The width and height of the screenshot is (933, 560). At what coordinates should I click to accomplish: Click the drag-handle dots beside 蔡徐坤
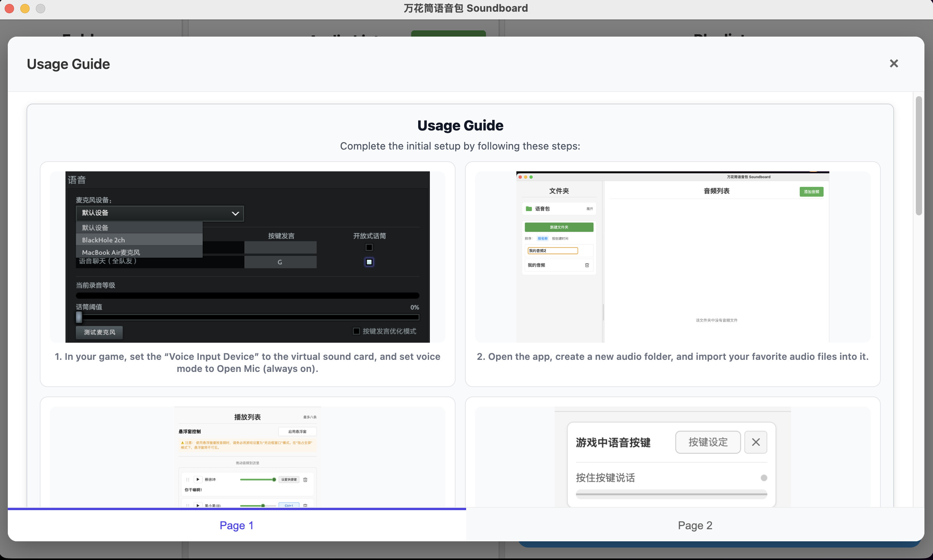coord(187,479)
